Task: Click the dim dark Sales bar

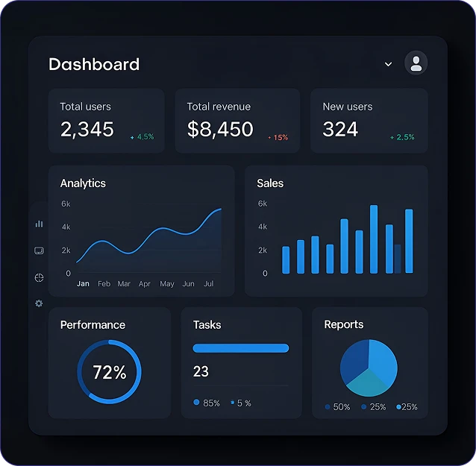Action: coord(398,259)
